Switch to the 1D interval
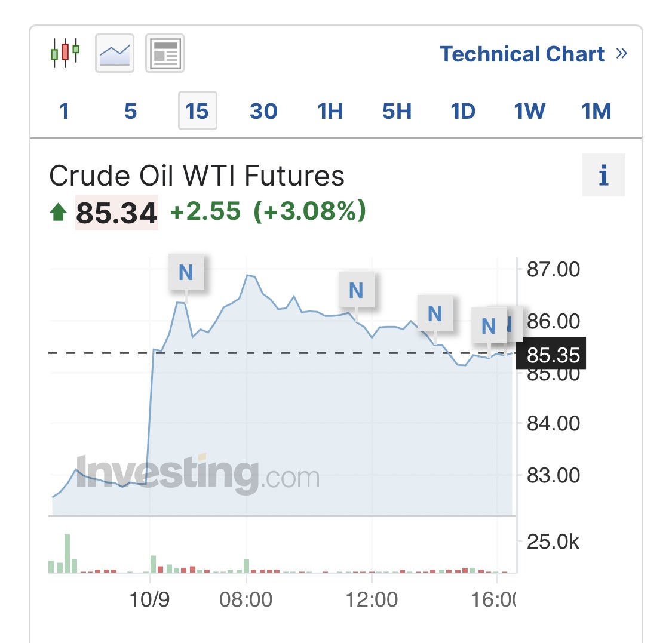This screenshot has height=643, width=672. (463, 111)
